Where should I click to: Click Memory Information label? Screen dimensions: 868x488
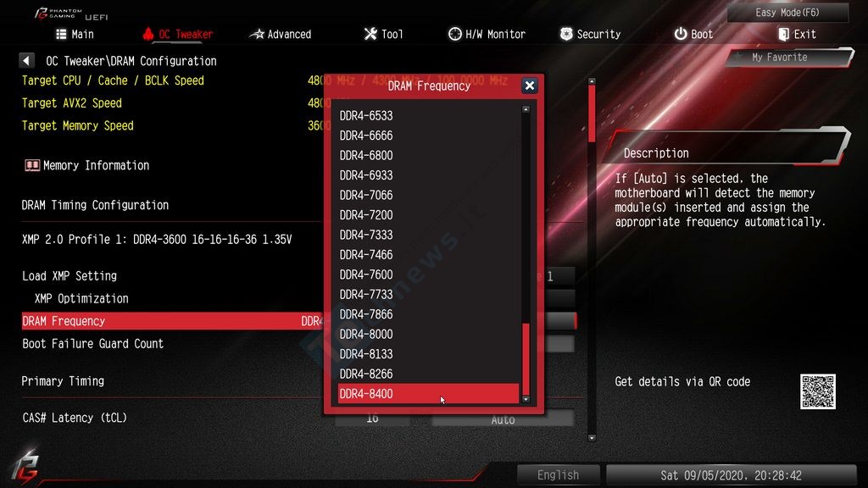coord(96,165)
